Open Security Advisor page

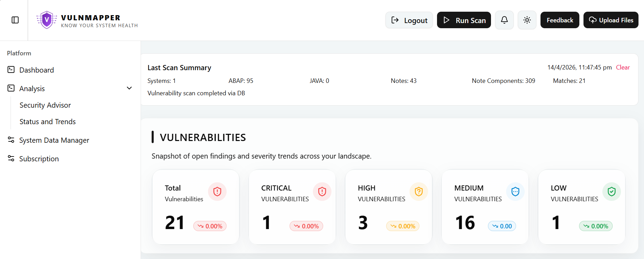[45, 105]
